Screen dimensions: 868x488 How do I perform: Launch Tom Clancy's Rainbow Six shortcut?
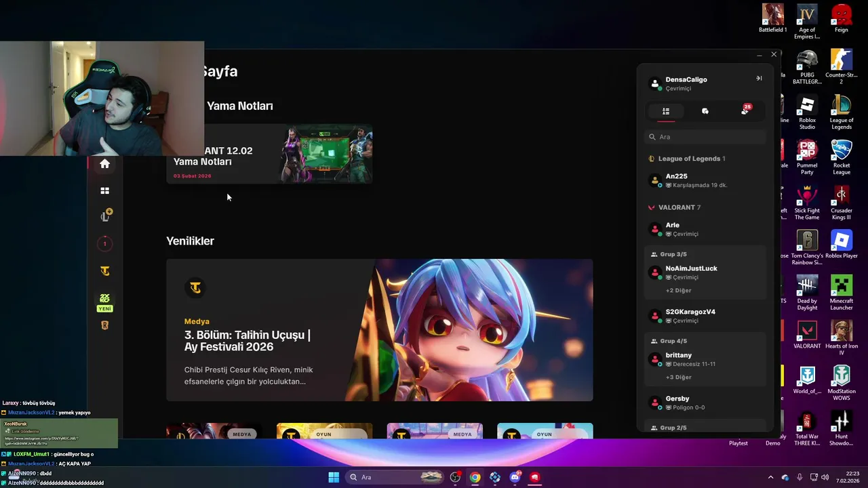[807, 248]
